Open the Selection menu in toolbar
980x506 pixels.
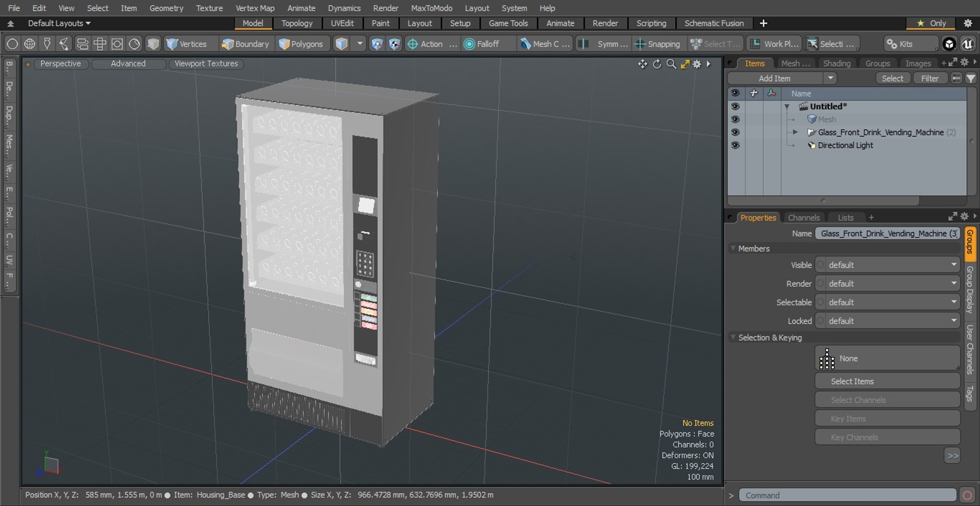coord(832,44)
